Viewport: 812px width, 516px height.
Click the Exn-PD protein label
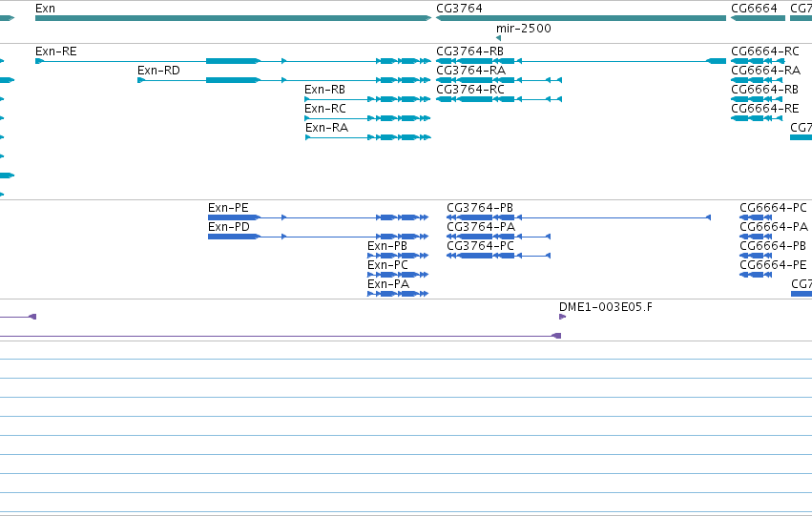229,227
